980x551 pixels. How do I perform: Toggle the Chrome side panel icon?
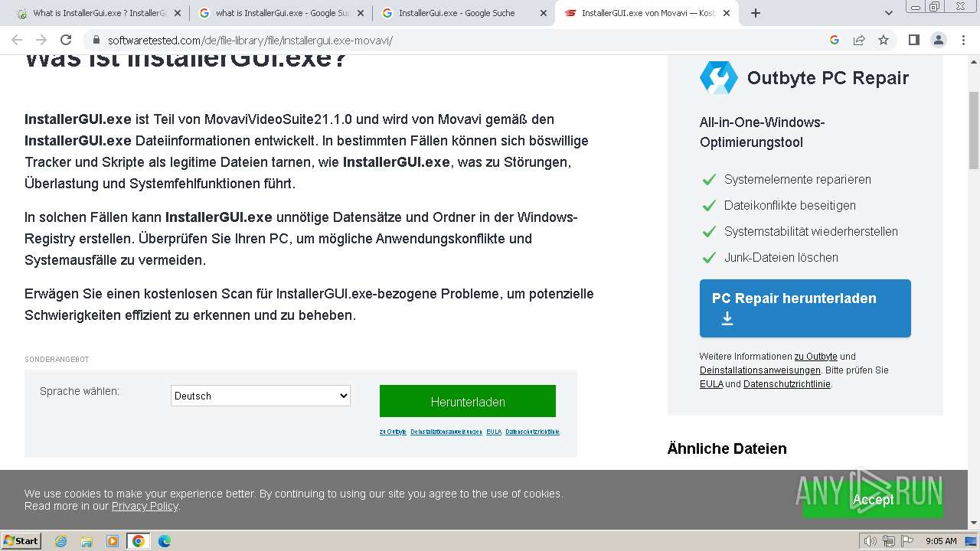click(913, 40)
